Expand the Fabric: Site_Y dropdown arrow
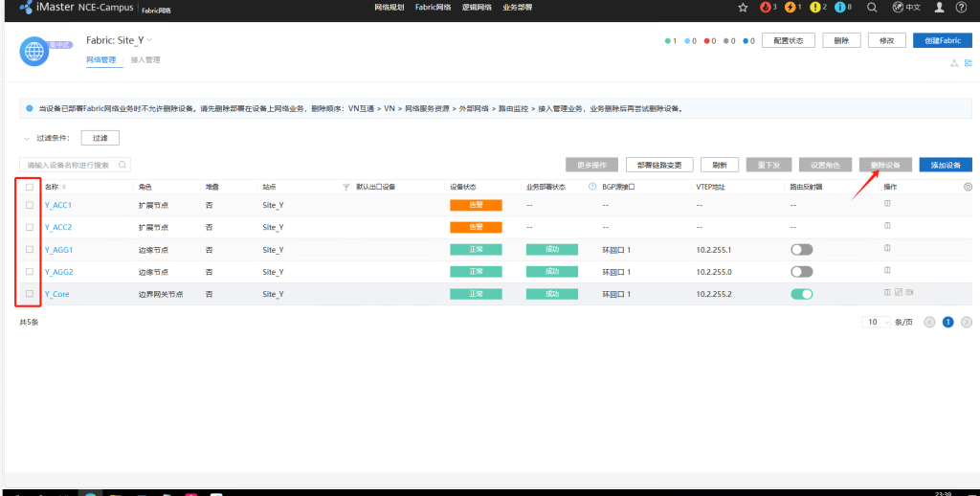The width and height of the screenshot is (980, 496). [149, 40]
